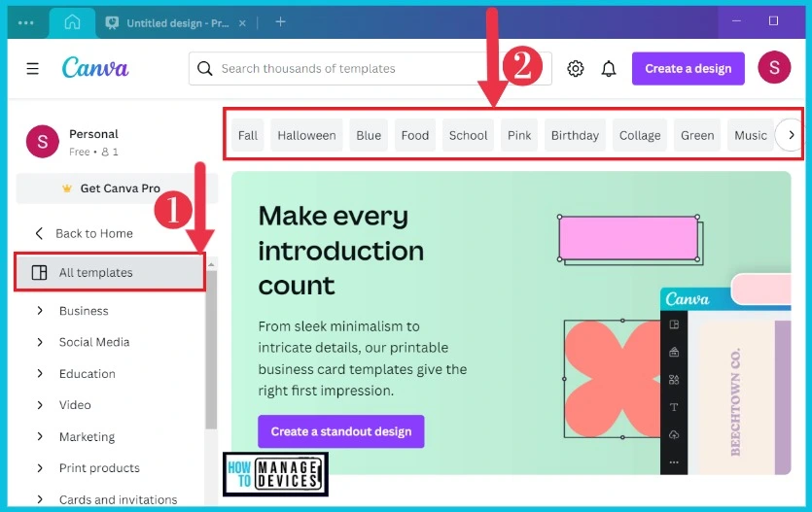Open the three-dots app menu

click(26, 22)
